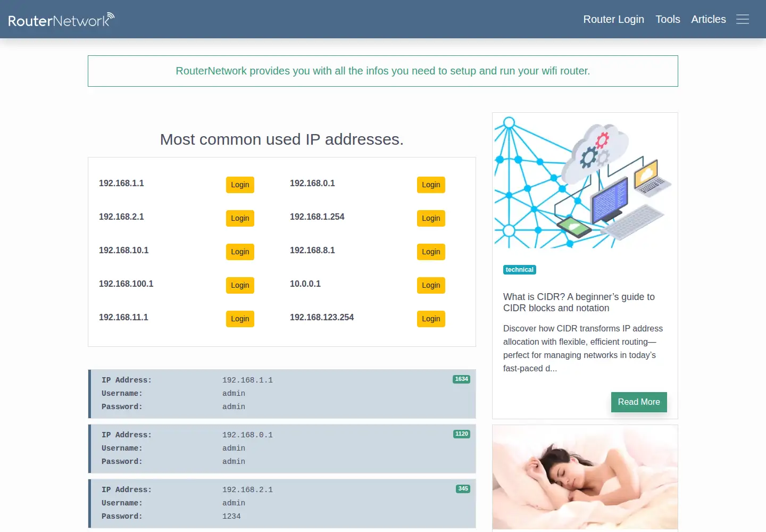766x532 pixels.
Task: Open the Articles menu item
Action: (708, 19)
